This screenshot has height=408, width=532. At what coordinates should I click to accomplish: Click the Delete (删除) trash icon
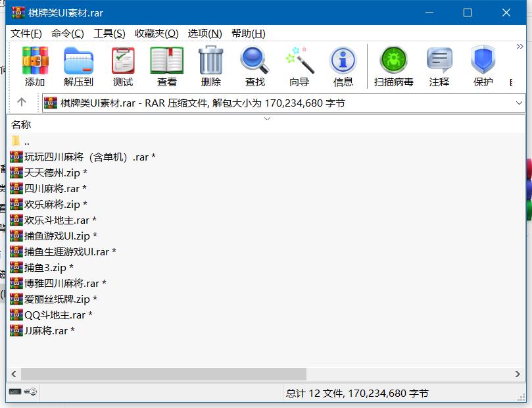coord(211,67)
